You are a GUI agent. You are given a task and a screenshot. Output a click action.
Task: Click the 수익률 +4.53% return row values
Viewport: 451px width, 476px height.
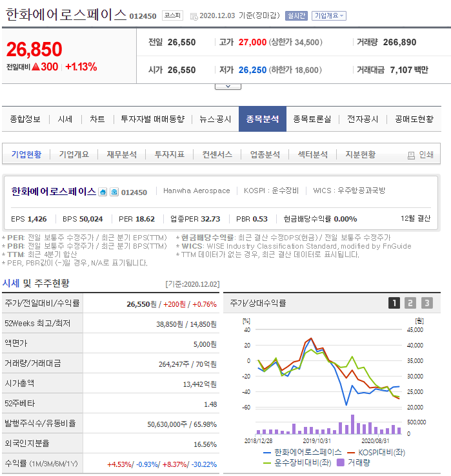162,464
